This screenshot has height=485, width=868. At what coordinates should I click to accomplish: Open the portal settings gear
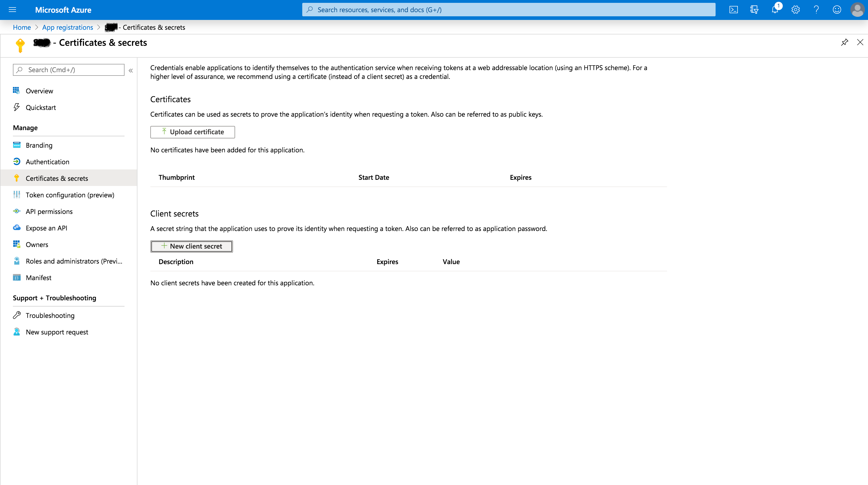point(796,10)
